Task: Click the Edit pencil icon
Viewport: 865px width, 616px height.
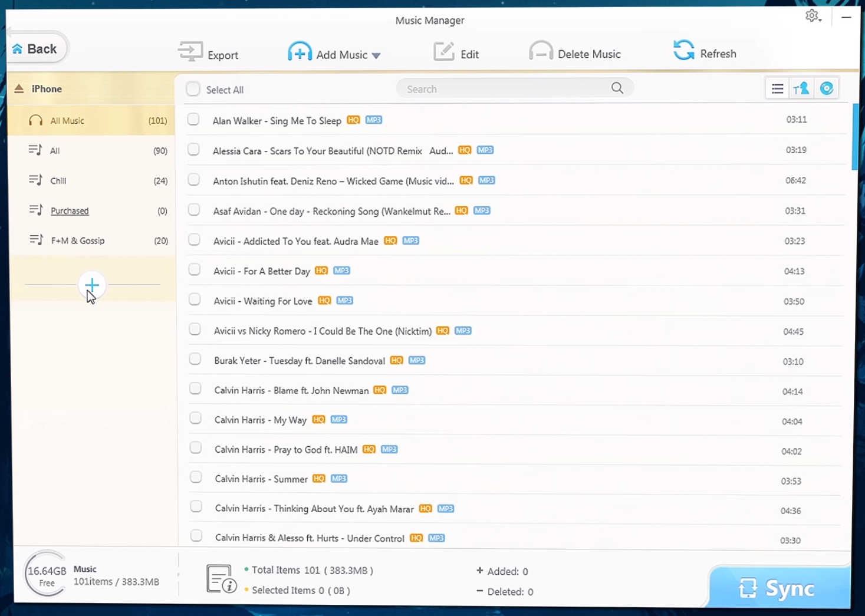Action: 443,52
